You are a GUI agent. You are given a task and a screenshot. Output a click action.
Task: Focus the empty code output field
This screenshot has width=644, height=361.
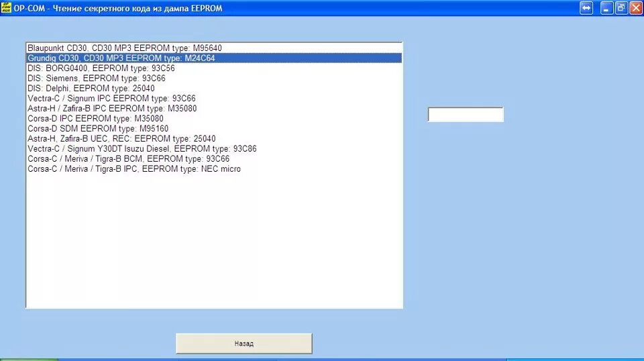(466, 115)
